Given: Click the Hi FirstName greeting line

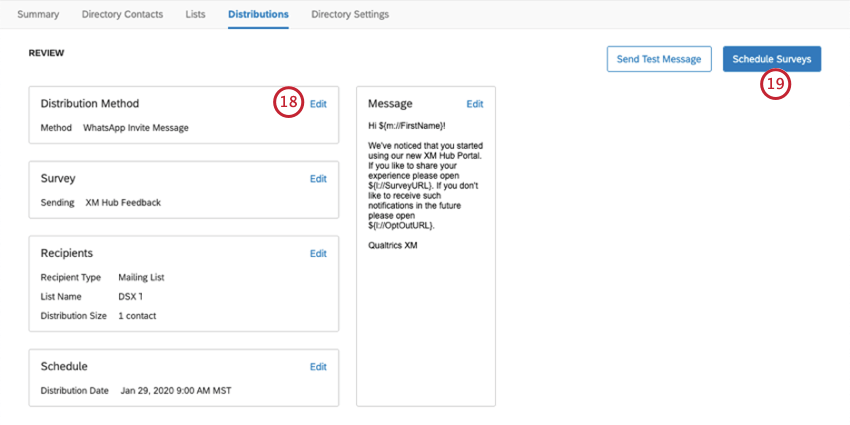Looking at the screenshot, I should coord(407,126).
